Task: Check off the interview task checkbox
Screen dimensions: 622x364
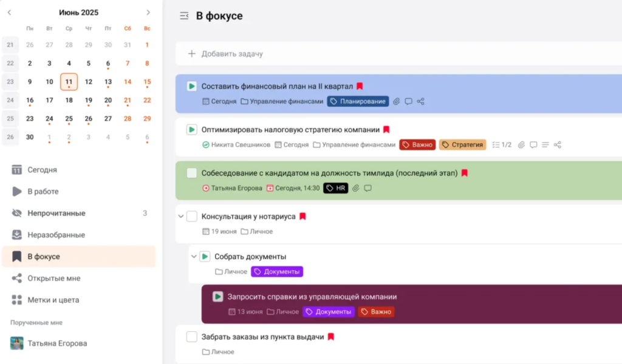Action: coord(191,173)
